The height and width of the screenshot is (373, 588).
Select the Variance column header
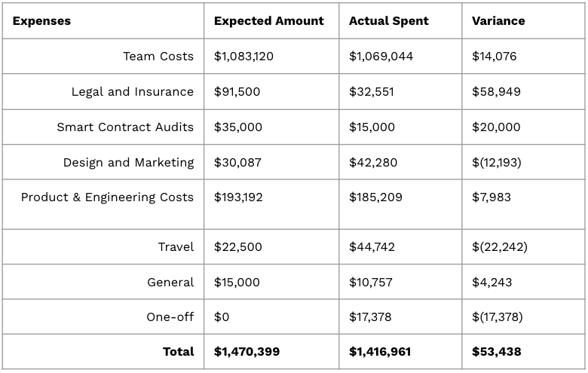(498, 21)
